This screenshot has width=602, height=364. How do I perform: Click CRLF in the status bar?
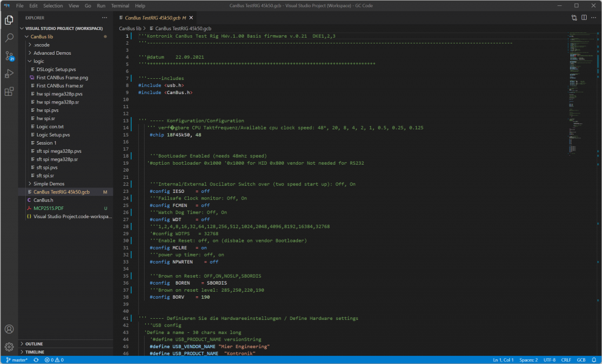[566, 359]
